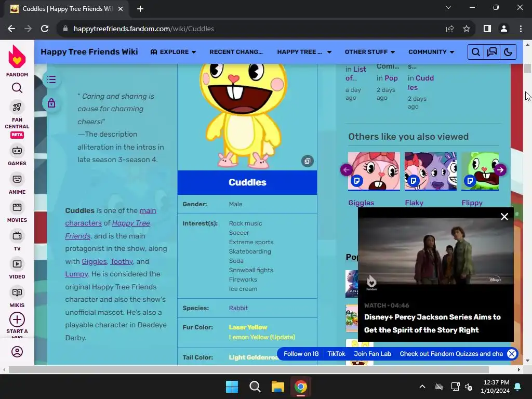Image resolution: width=532 pixels, height=399 pixels.
Task: Open Windows taskbar search
Action: coord(255,387)
